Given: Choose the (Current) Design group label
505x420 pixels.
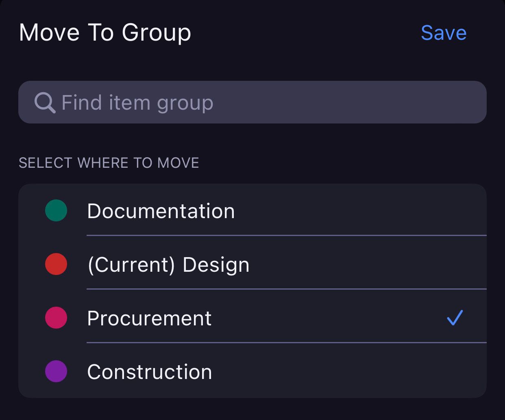Looking at the screenshot, I should coord(168,265).
